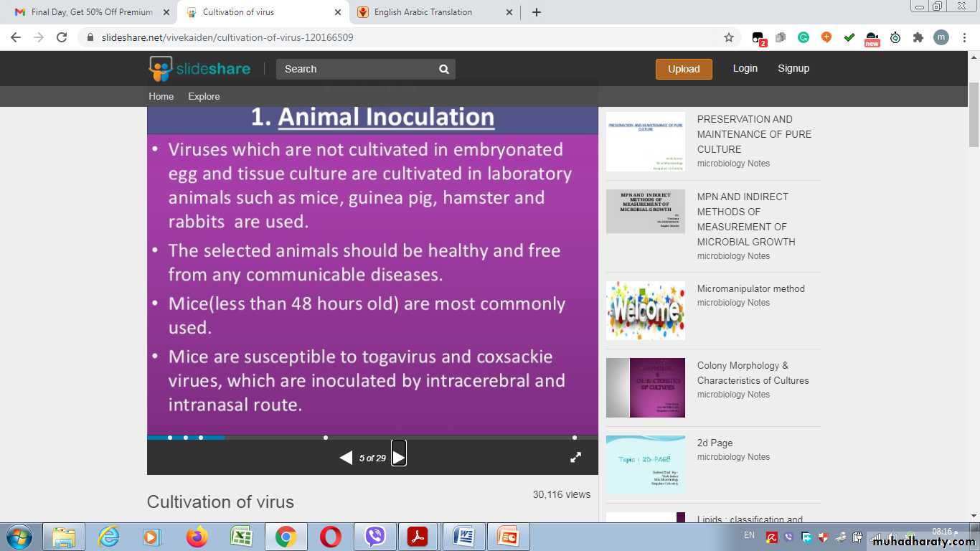Open the Login link

(745, 68)
